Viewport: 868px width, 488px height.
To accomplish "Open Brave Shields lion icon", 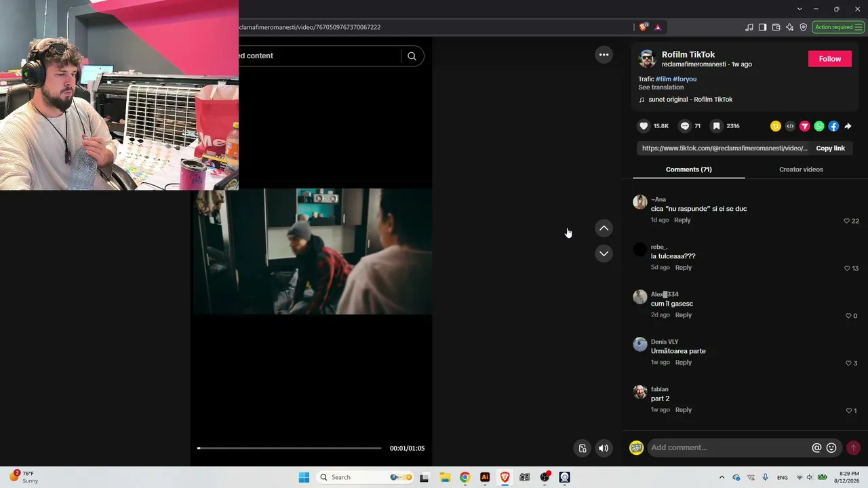I will tap(644, 27).
